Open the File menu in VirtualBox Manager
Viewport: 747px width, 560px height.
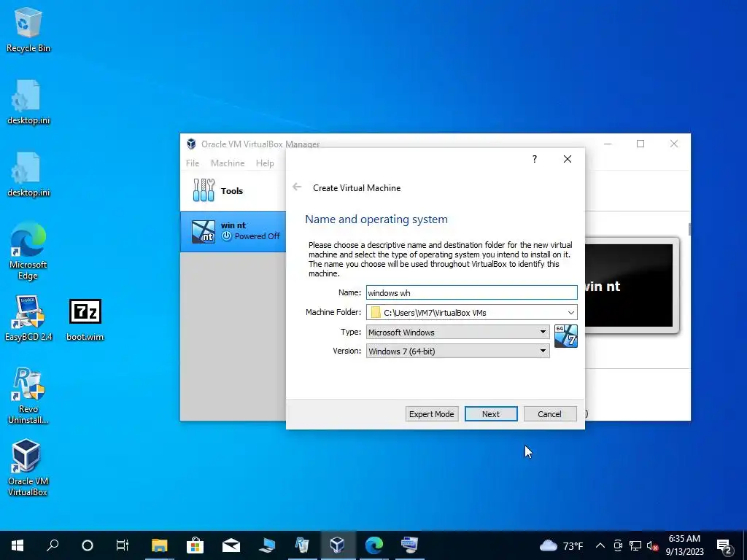click(193, 163)
